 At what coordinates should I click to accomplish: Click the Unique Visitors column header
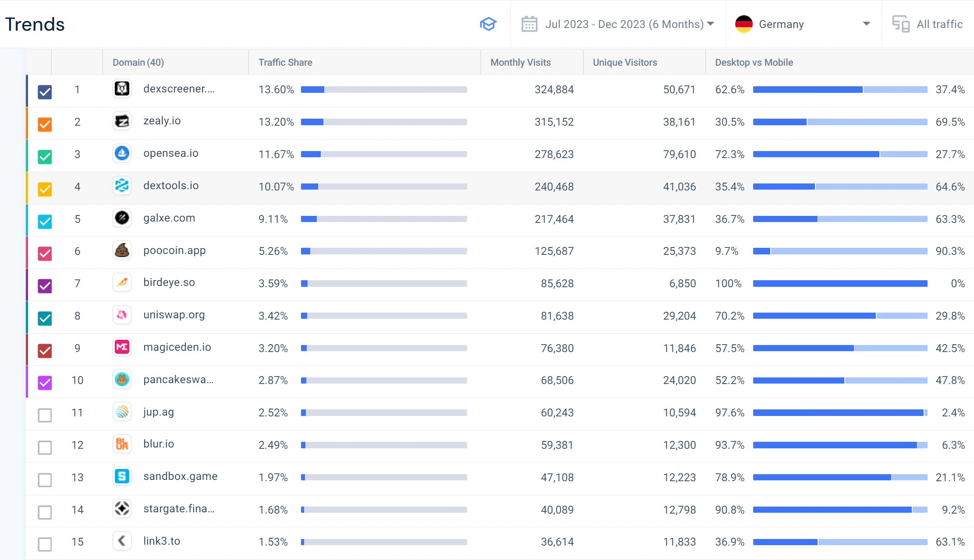pyautogui.click(x=624, y=62)
